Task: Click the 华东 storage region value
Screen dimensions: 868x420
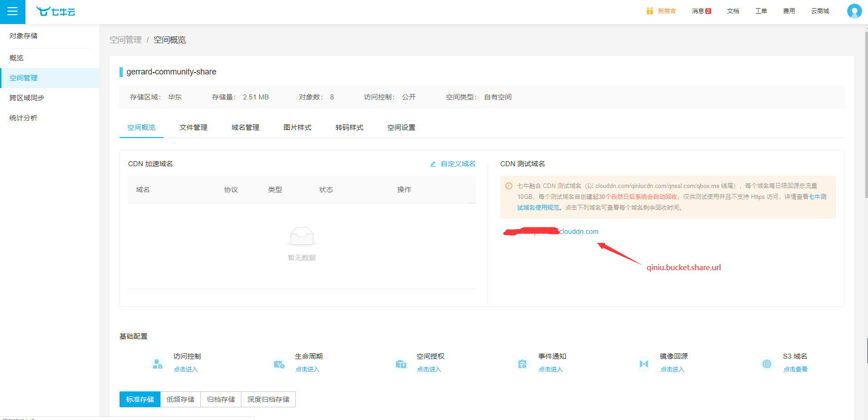Action: click(x=175, y=97)
